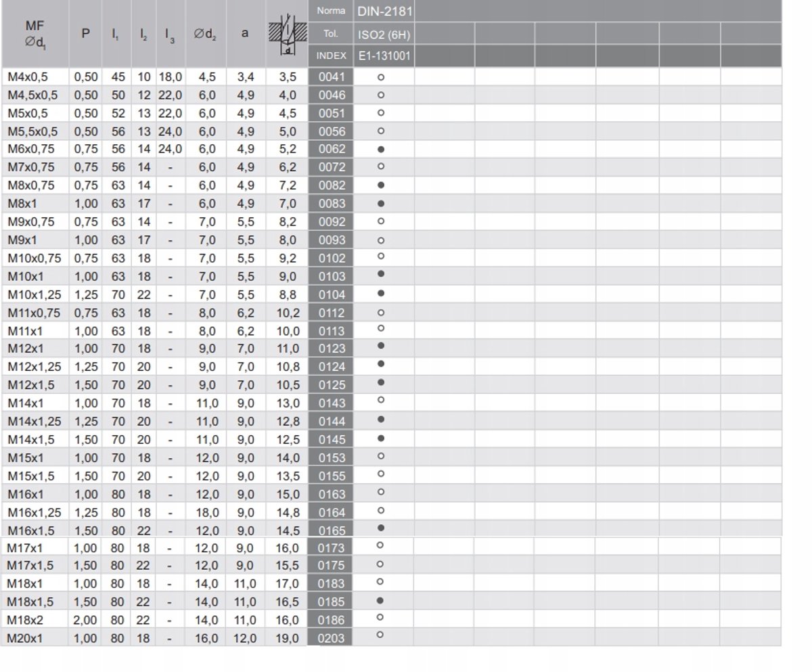
Task: Click thread size M18x1
Action: 25,583
